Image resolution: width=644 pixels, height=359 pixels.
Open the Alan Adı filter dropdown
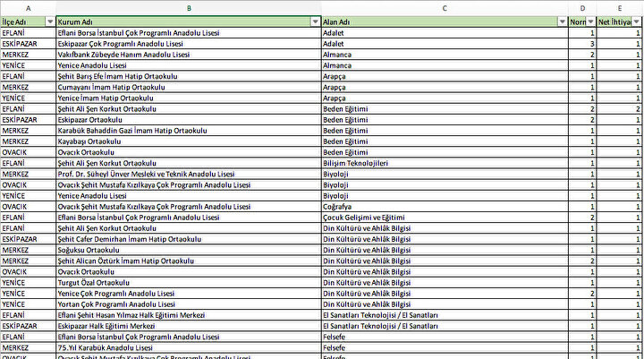[x=563, y=21]
